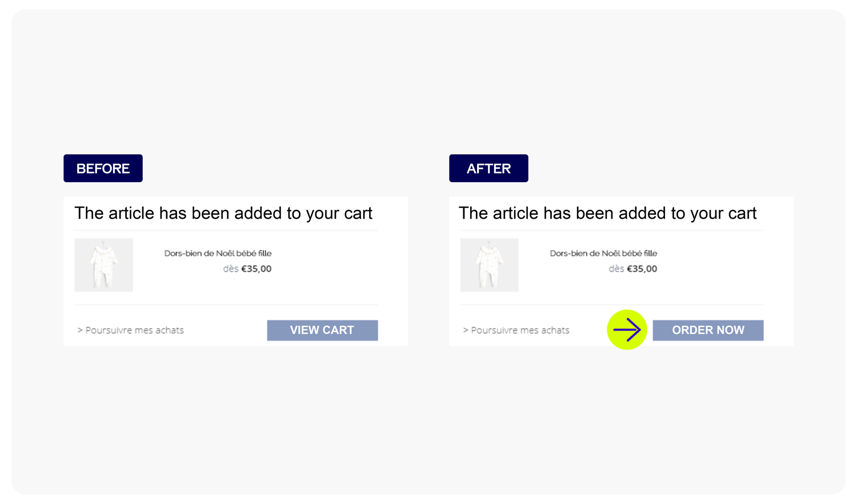Click the 'dès' text in the AFTER panel
The height and width of the screenshot is (504, 857).
coord(616,269)
